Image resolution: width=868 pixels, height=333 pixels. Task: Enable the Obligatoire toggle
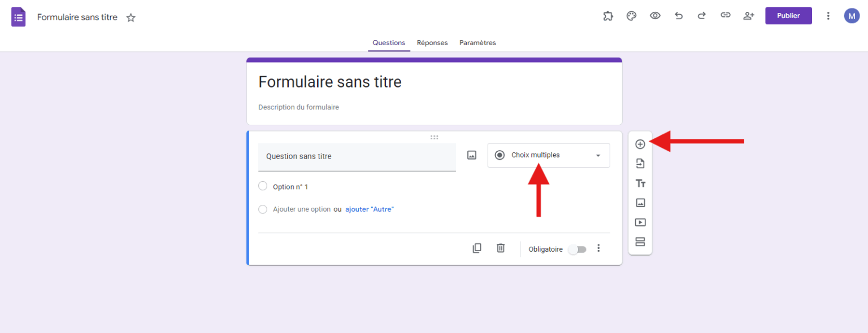[577, 249]
